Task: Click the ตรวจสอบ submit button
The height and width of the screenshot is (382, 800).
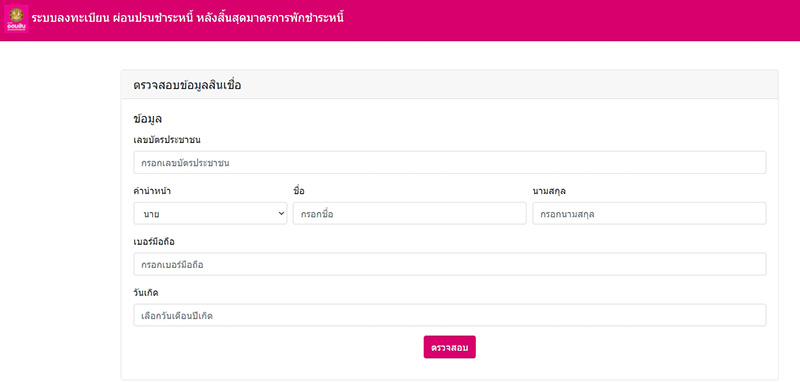Action: (449, 347)
